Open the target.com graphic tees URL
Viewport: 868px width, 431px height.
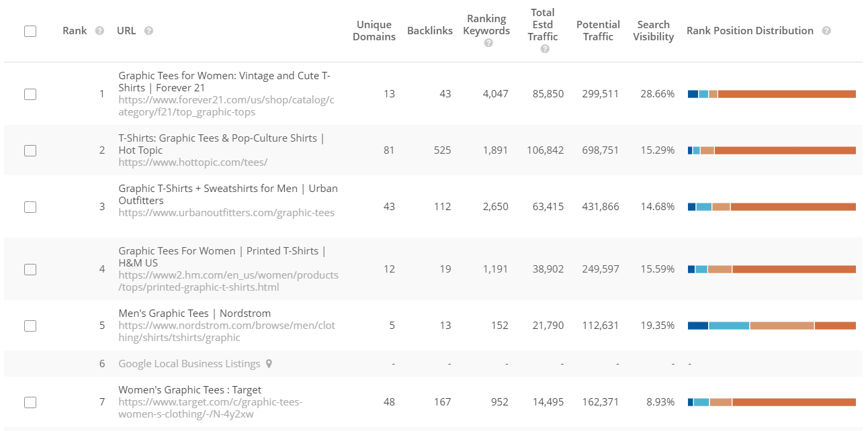click(x=210, y=408)
